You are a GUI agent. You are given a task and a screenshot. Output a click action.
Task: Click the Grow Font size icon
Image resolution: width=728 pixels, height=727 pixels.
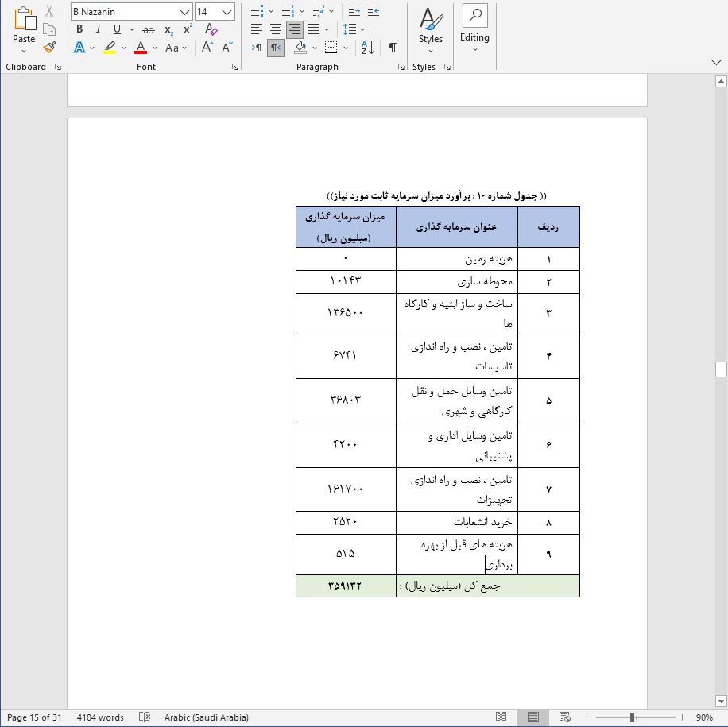(207, 48)
